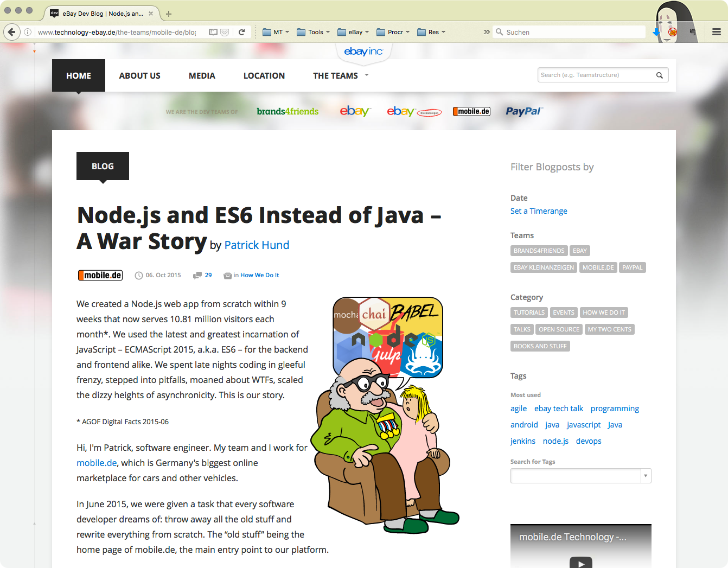The height and width of the screenshot is (568, 728).
Task: Click the search magnifier icon in site search
Action: pyautogui.click(x=659, y=75)
